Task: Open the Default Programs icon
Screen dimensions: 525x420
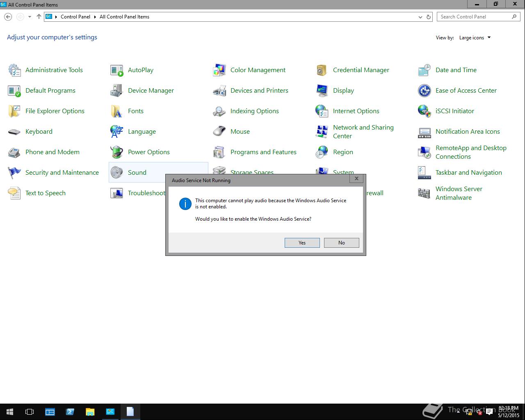Action: [14, 91]
